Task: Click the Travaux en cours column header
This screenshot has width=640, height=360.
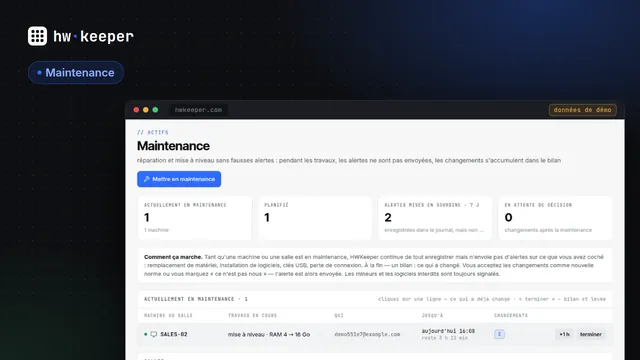Action: click(x=252, y=316)
